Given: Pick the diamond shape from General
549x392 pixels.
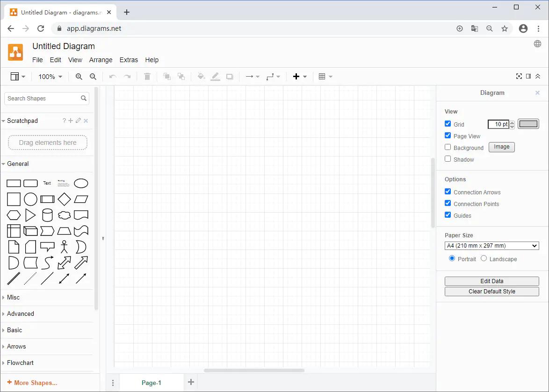Looking at the screenshot, I should tap(64, 200).
